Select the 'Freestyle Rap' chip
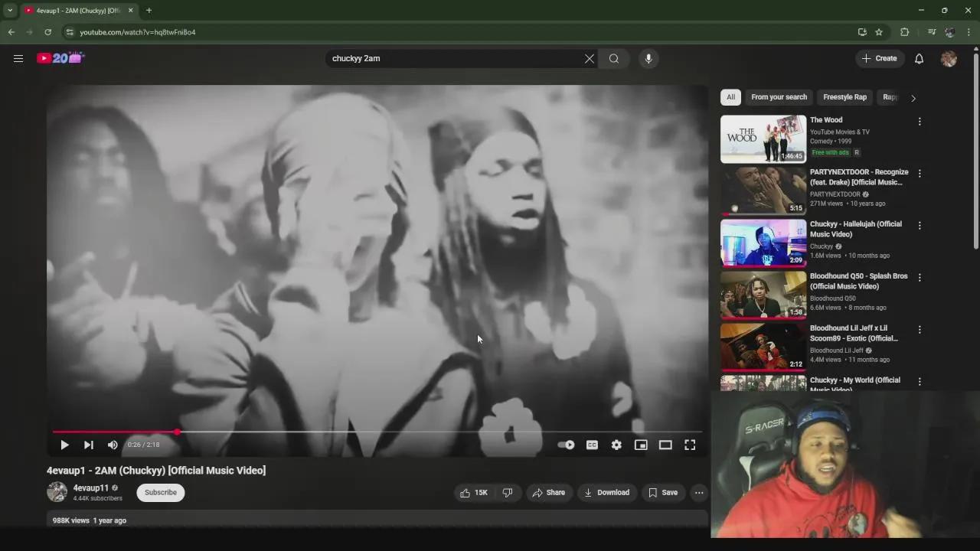This screenshot has width=980, height=551. pos(844,97)
